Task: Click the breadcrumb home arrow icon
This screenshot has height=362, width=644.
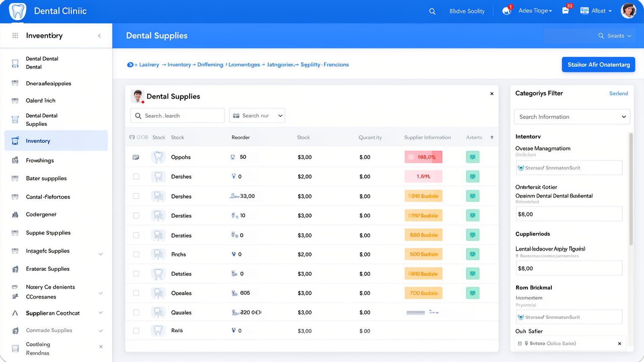Action: (130, 65)
